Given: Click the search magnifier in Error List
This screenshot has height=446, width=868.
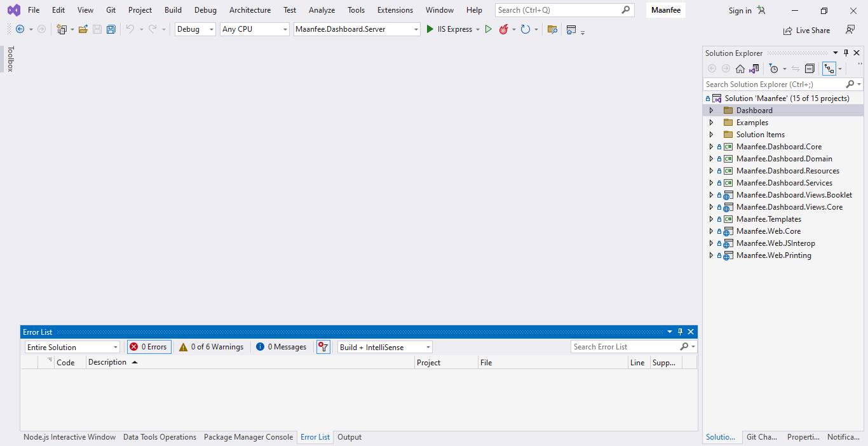Looking at the screenshot, I should tap(684, 347).
